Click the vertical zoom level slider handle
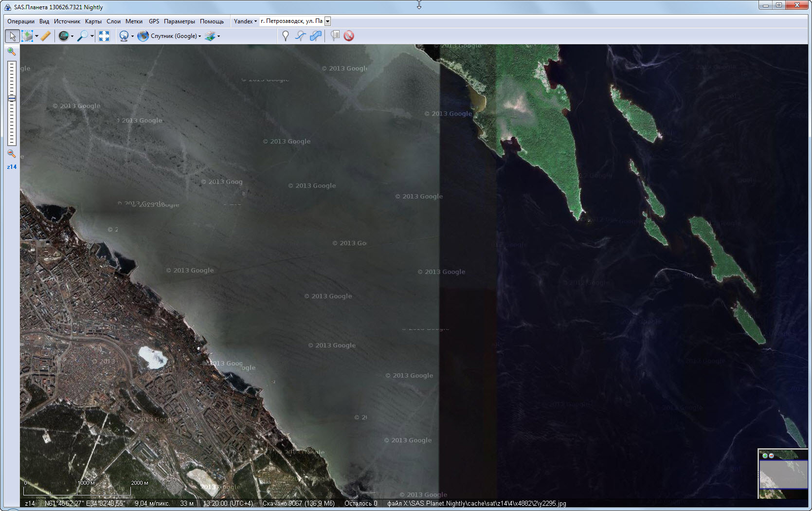Image resolution: width=812 pixels, height=511 pixels. (x=12, y=98)
